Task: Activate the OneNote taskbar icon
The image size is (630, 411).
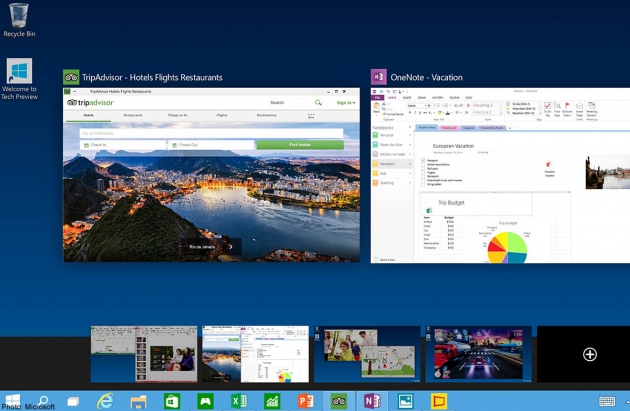Action: tap(372, 401)
